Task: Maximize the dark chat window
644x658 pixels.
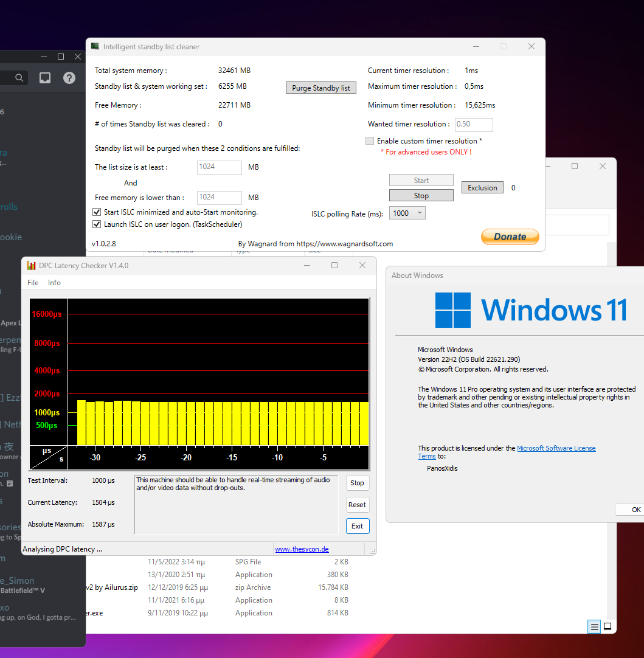Action: coord(60,57)
